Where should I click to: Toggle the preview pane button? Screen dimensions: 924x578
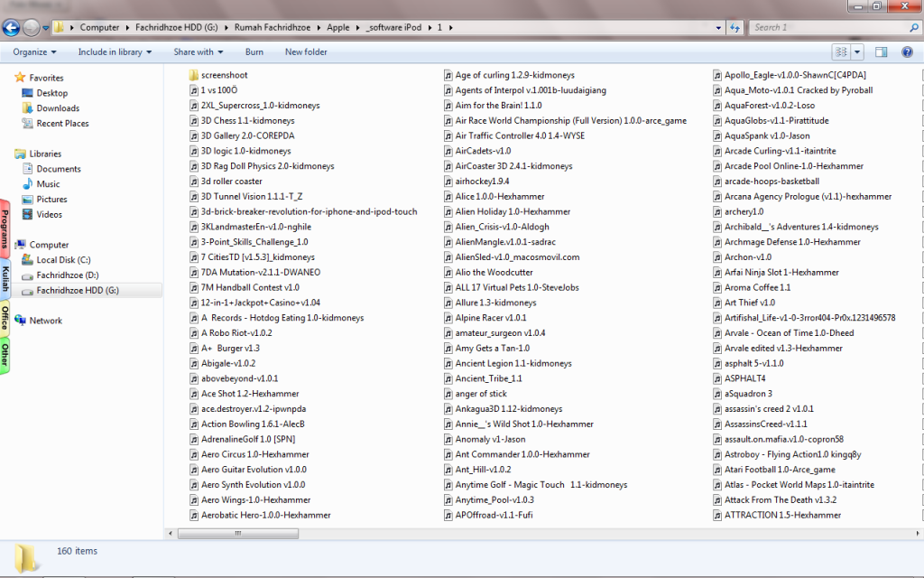coord(881,51)
